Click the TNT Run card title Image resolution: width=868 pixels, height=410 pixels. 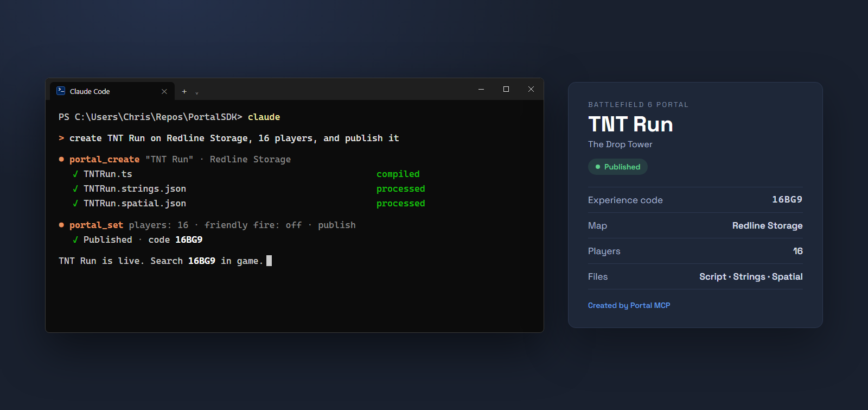[x=630, y=124]
